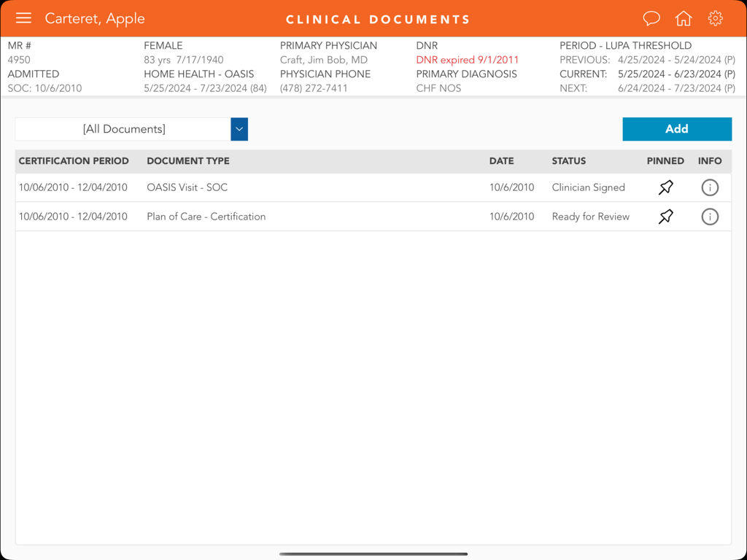Pin the Plan of Care - Certification document
This screenshot has width=747, height=560.
(x=665, y=217)
